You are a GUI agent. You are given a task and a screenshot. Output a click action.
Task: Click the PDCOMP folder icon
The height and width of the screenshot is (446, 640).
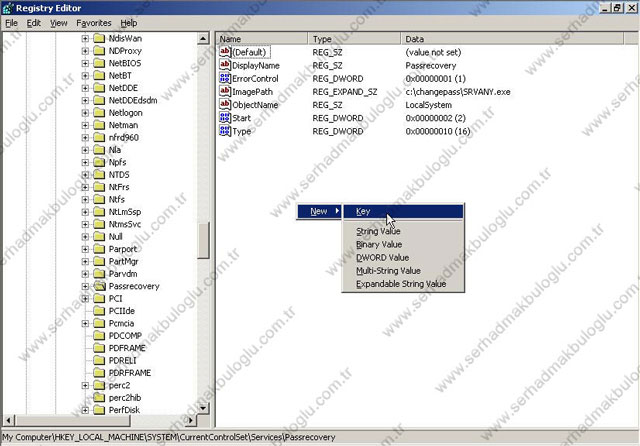point(99,336)
